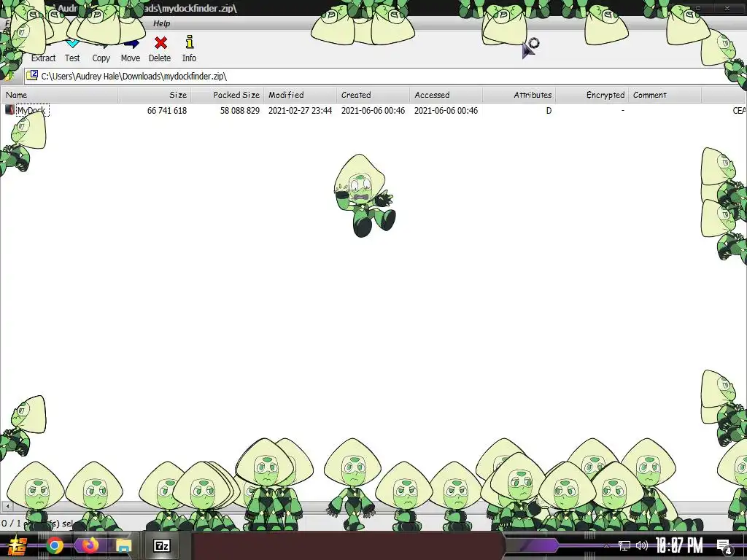Click the Encrypted column header
This screenshot has height=560, width=747.
click(592, 95)
